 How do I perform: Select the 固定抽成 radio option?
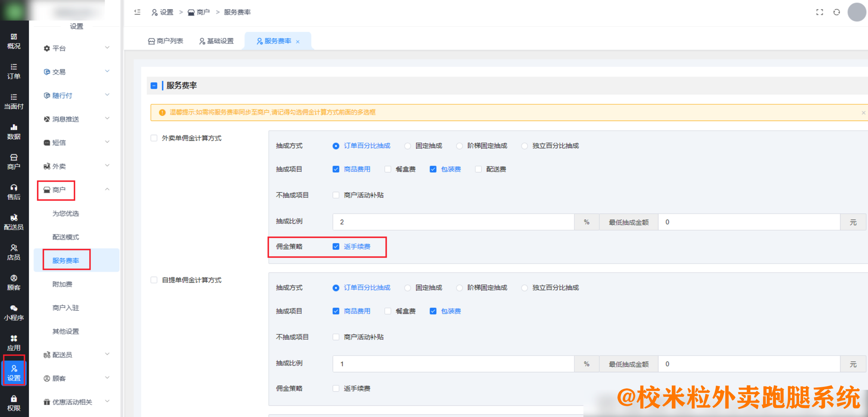(408, 146)
